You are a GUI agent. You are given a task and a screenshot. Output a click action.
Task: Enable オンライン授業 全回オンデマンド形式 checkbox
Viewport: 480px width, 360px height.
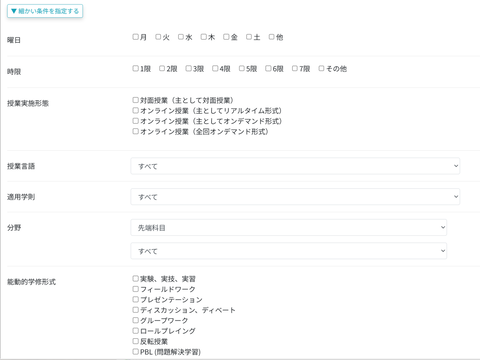[135, 131]
